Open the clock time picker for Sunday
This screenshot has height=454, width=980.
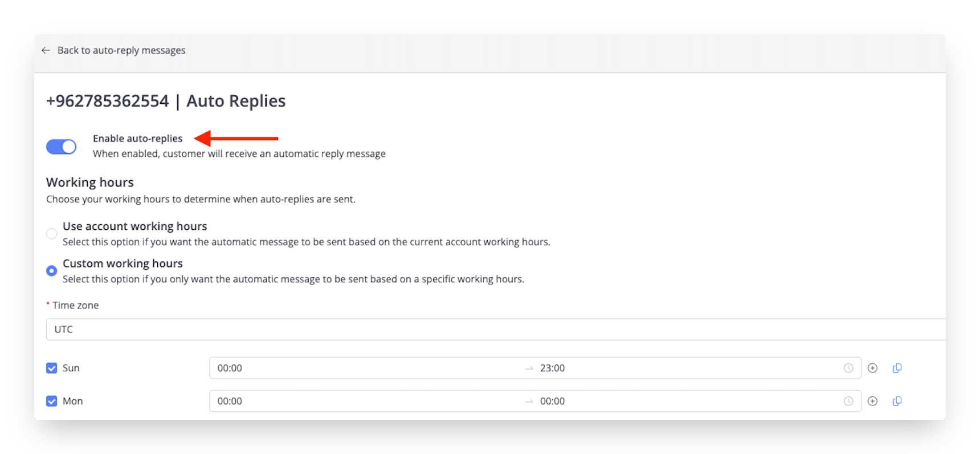coord(848,368)
